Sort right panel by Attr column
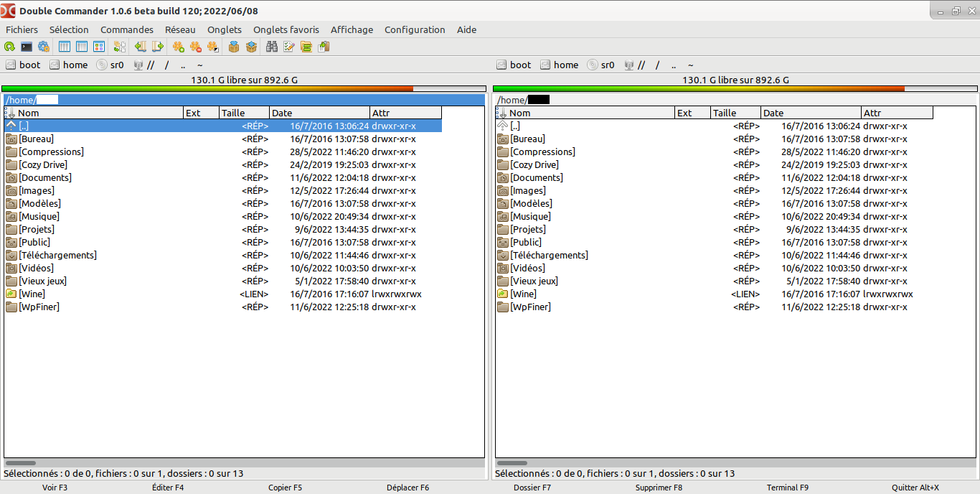Viewport: 980px width, 494px height. tap(897, 113)
